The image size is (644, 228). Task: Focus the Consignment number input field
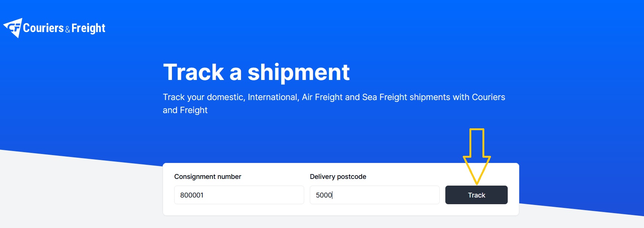(x=239, y=195)
